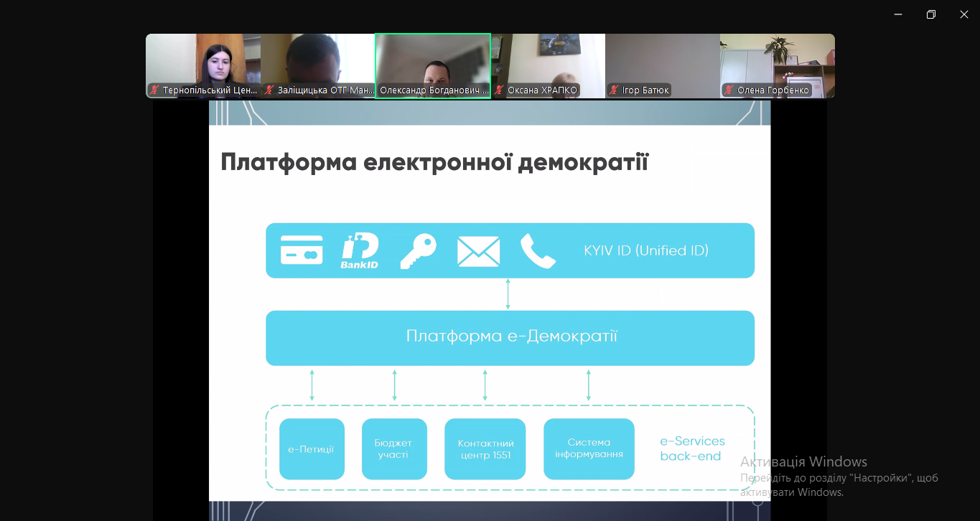980x521 pixels.
Task: Click muted mic icon for Олена Горбенко
Action: (x=729, y=90)
